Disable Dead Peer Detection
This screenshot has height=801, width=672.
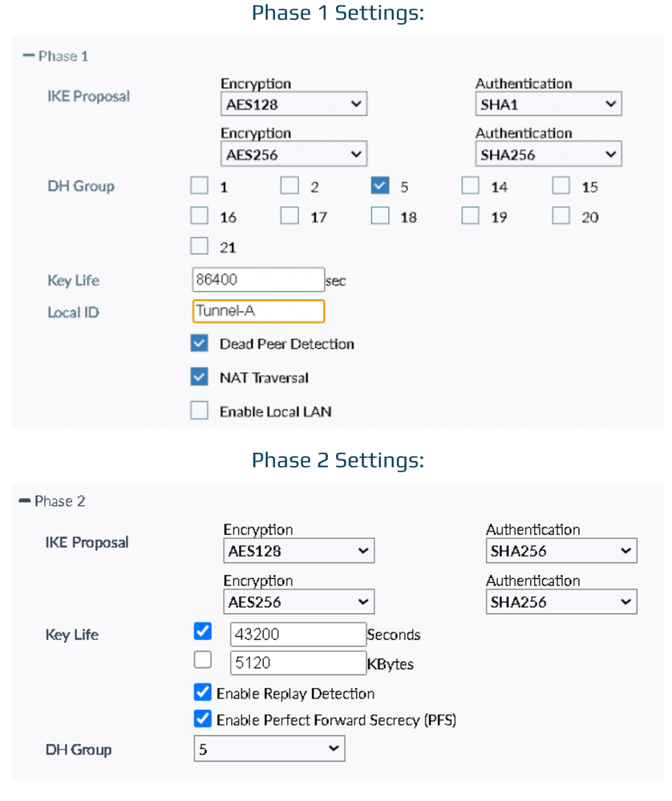point(199,344)
